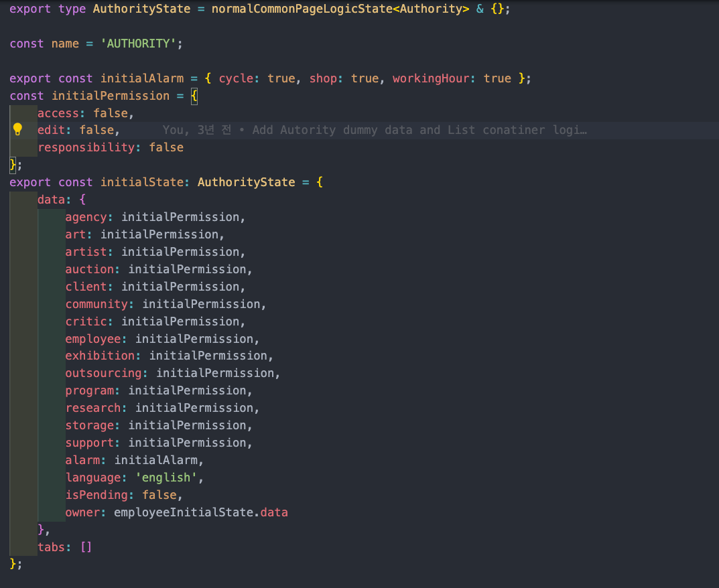This screenshot has height=588, width=719.
Task: Click the employee property key
Action: point(93,339)
